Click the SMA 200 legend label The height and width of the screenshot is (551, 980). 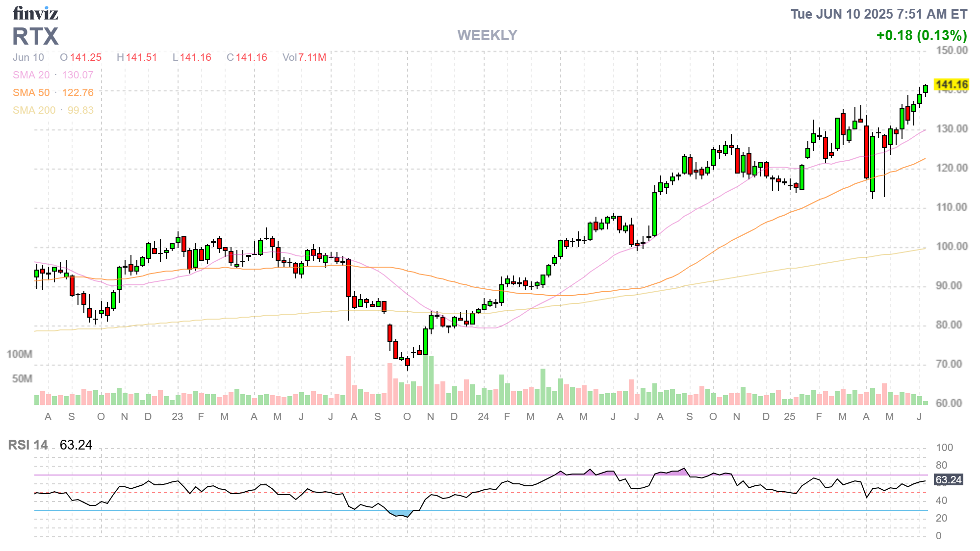click(x=34, y=110)
